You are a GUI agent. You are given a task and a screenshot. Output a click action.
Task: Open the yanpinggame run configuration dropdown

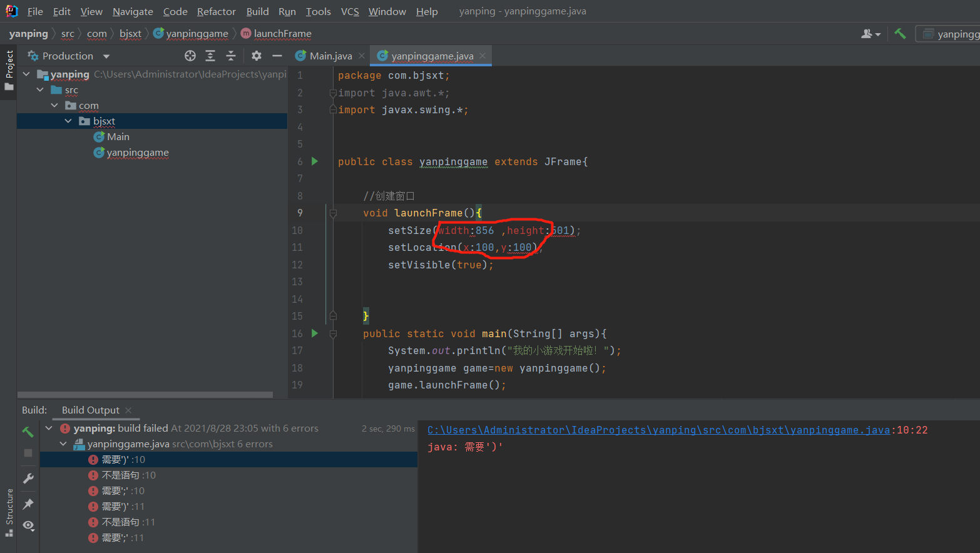[x=948, y=34]
